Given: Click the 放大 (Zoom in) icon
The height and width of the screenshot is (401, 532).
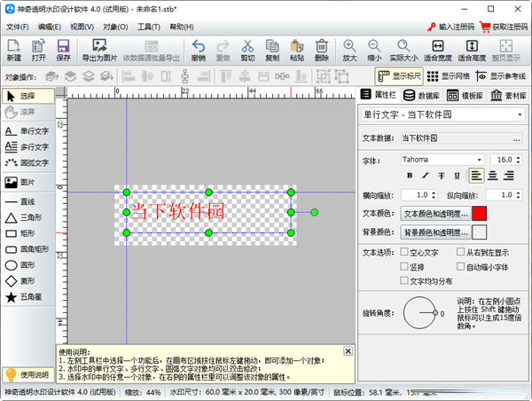Looking at the screenshot, I should click(349, 51).
